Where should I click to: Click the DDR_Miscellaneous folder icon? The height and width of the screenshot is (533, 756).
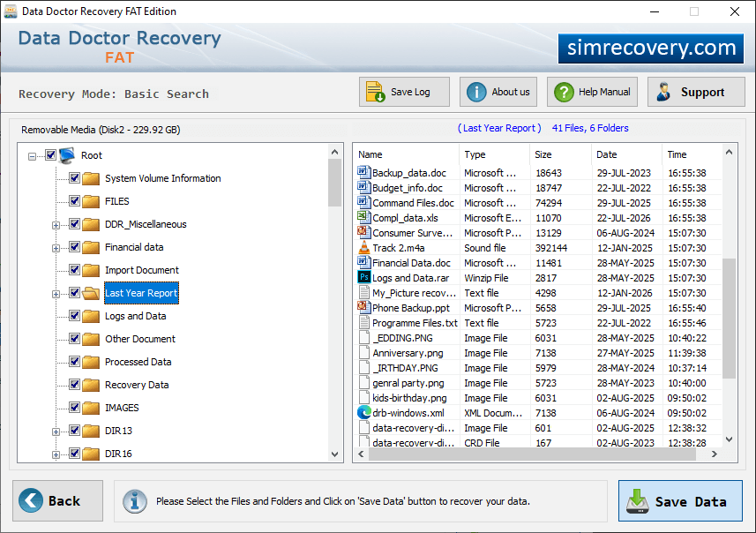coord(91,224)
